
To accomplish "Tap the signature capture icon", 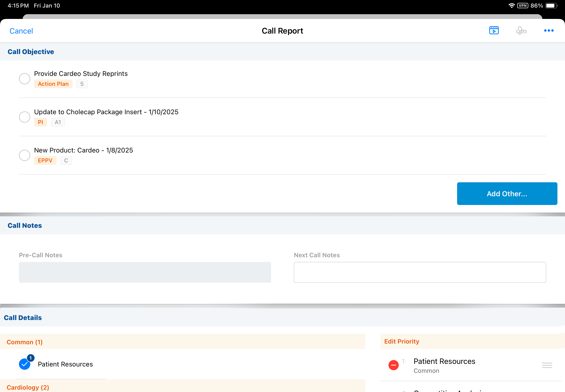I will [x=521, y=31].
